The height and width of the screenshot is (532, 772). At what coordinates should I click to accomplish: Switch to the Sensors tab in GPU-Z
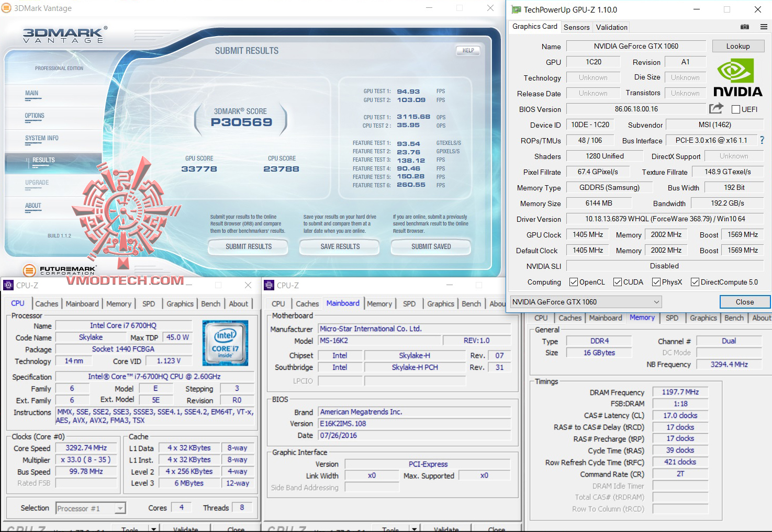577,27
